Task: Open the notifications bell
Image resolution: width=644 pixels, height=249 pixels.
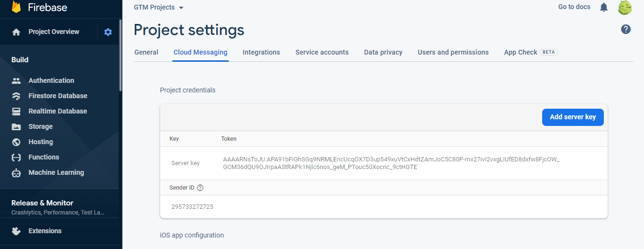Action: coord(604,7)
